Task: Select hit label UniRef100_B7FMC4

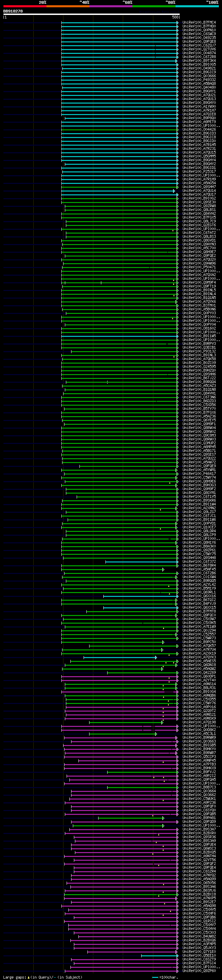Action: point(199,23)
